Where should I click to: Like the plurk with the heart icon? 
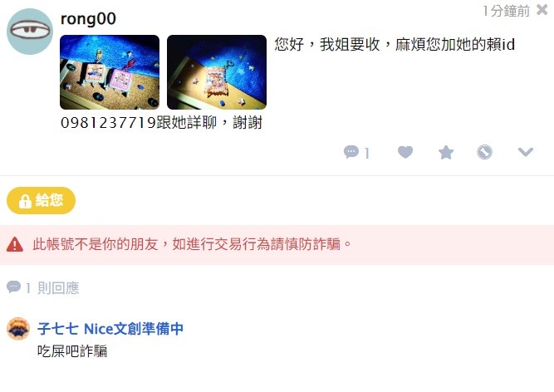[405, 152]
